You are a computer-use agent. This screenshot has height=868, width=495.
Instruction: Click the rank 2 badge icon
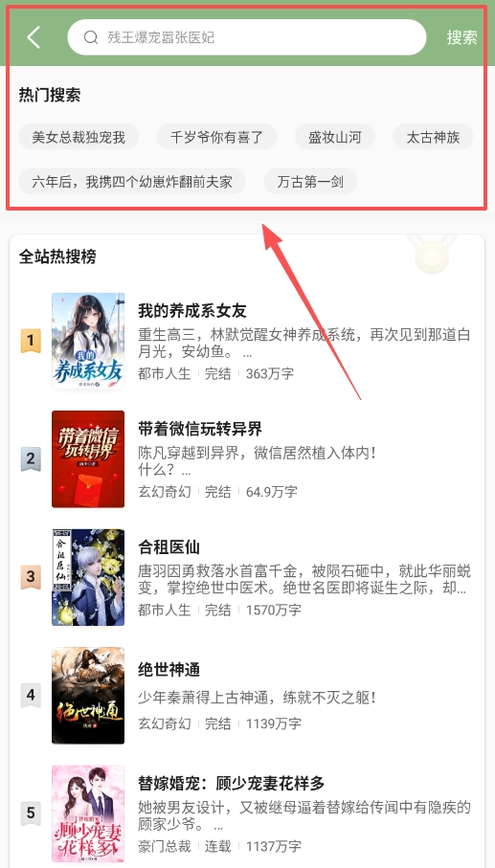pyautogui.click(x=31, y=459)
